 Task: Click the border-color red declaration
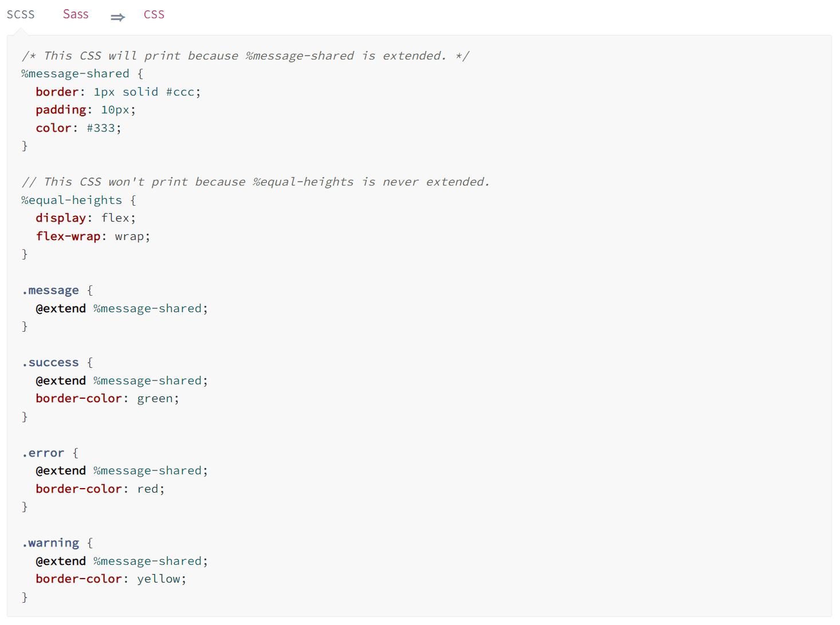100,489
